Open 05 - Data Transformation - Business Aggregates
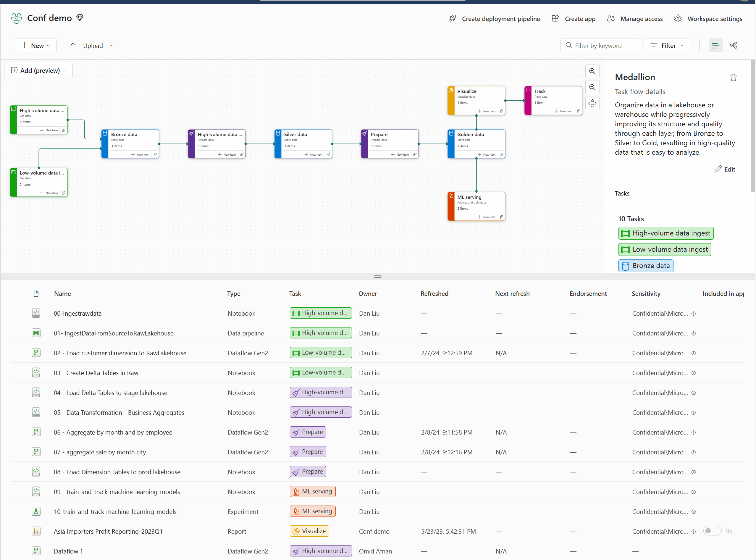756x560 pixels. pos(119,413)
